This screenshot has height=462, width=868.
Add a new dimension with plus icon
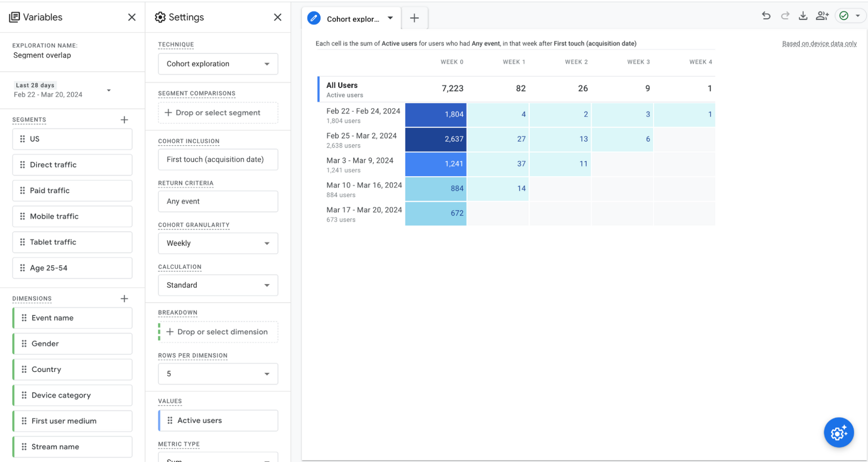click(124, 299)
